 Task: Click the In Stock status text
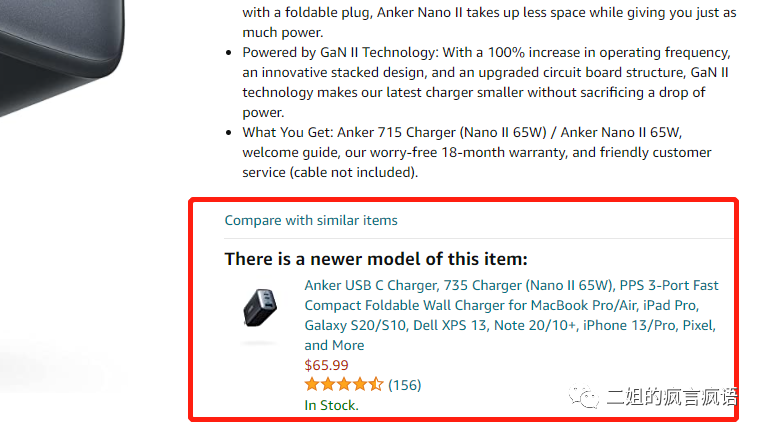[x=331, y=405]
